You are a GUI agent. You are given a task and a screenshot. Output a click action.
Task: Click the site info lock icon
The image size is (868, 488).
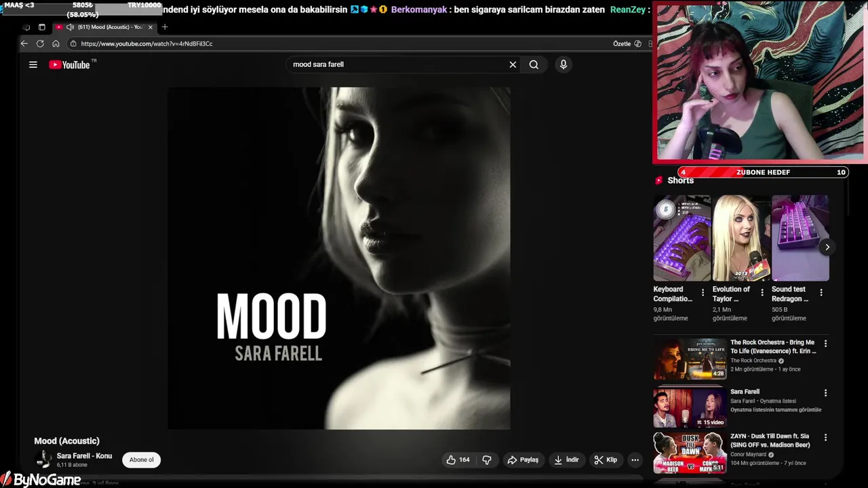[73, 43]
